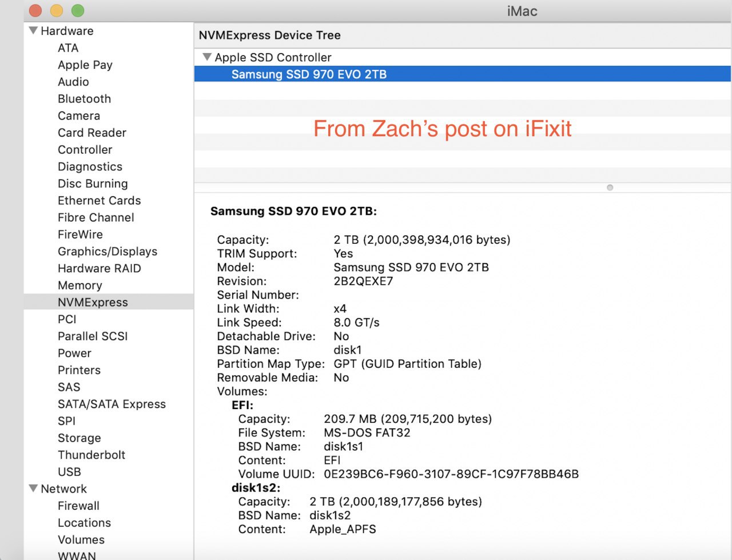Click the Link Width value x4

(x=340, y=309)
